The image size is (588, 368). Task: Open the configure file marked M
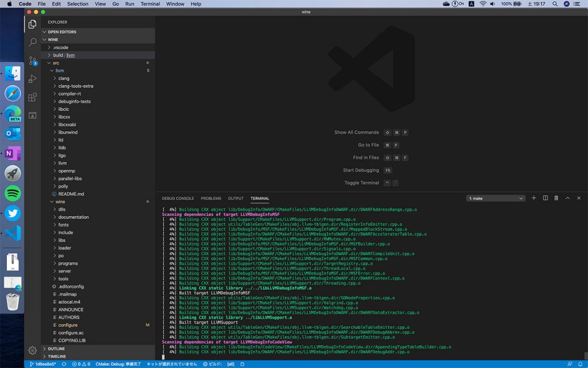[98, 325]
